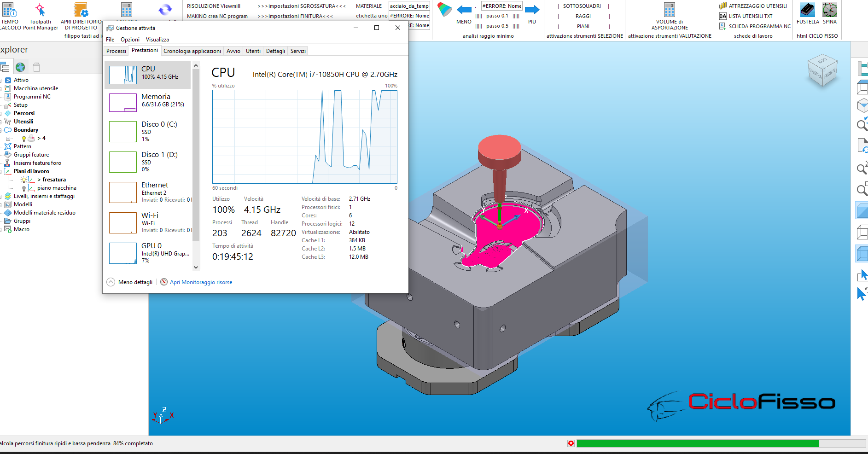Toggle the light bulb of fresatura workplane
The width and height of the screenshot is (868, 454).
24,180
